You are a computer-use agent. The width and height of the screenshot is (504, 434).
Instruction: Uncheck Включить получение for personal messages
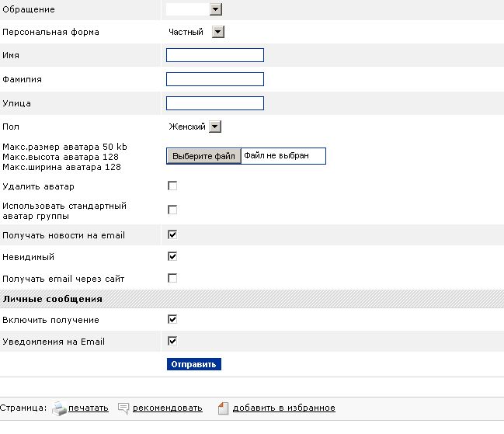coord(172,319)
